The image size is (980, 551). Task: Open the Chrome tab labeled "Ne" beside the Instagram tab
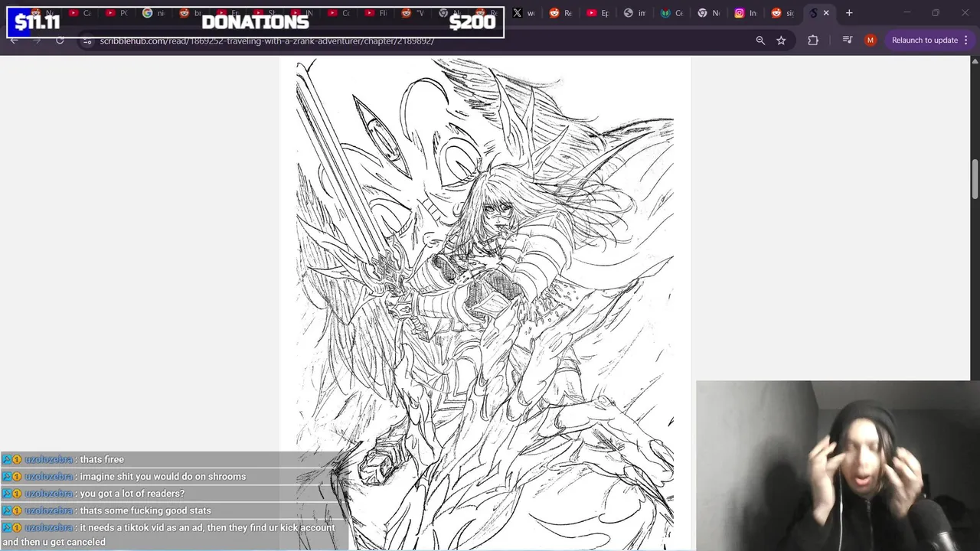click(709, 13)
